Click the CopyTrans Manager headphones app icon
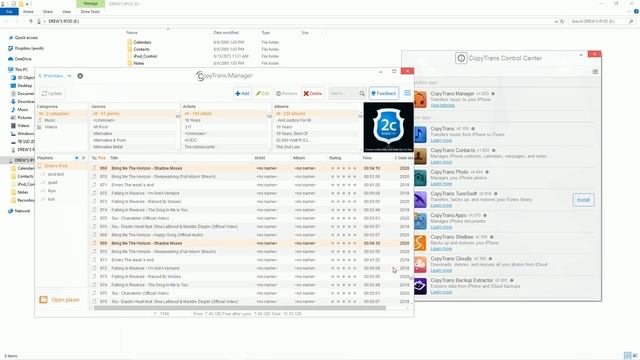Screen dimensions: 640x360 click(x=420, y=99)
